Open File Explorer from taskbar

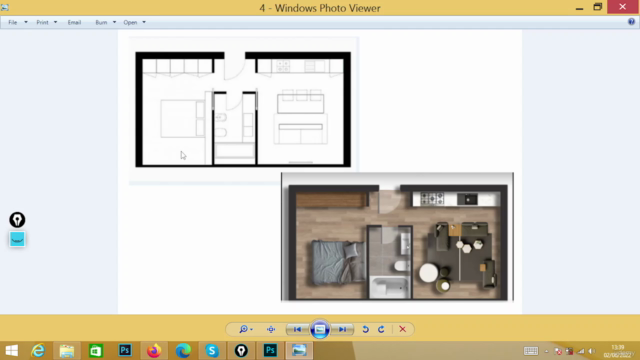coord(67,351)
